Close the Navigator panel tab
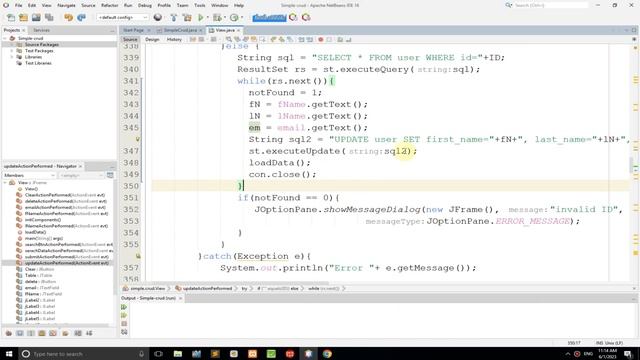 pos(80,167)
